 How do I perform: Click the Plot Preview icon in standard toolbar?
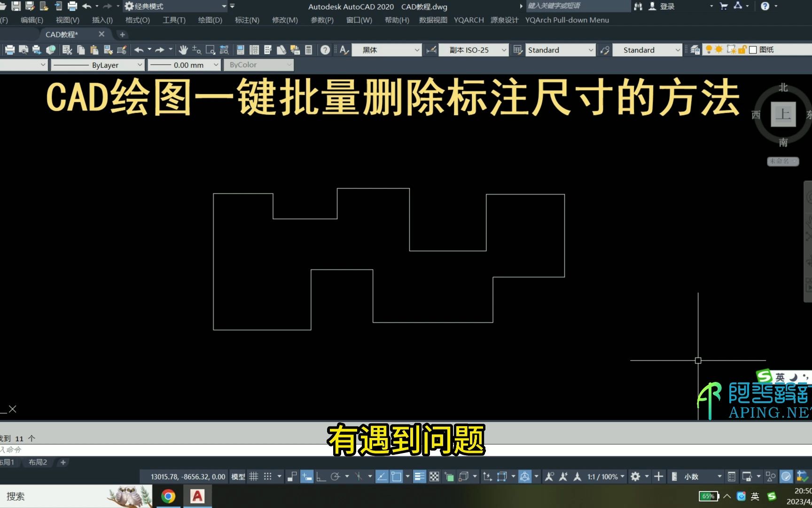click(23, 50)
